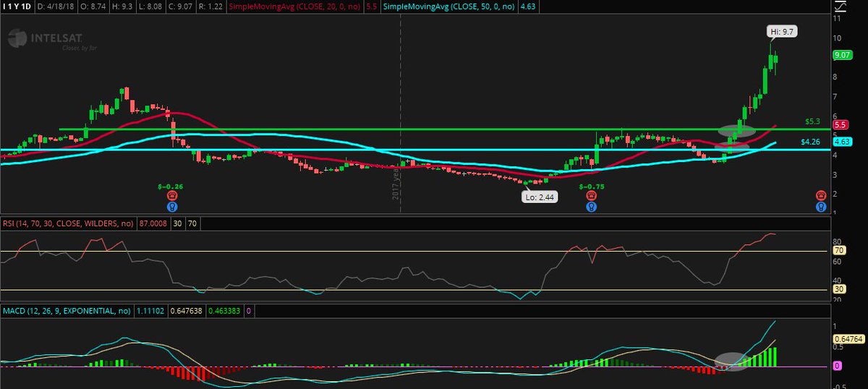Image resolution: width=868 pixels, height=389 pixels.
Task: Click the $-0.26 earnings value
Action: pyautogui.click(x=170, y=187)
